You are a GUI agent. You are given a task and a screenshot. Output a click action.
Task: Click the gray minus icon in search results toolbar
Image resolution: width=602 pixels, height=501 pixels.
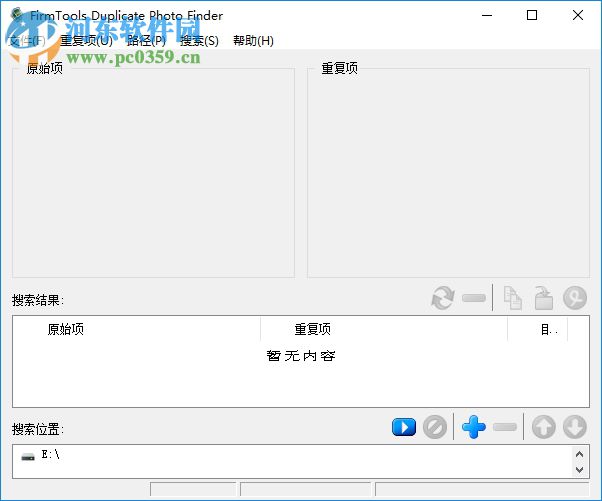(474, 298)
